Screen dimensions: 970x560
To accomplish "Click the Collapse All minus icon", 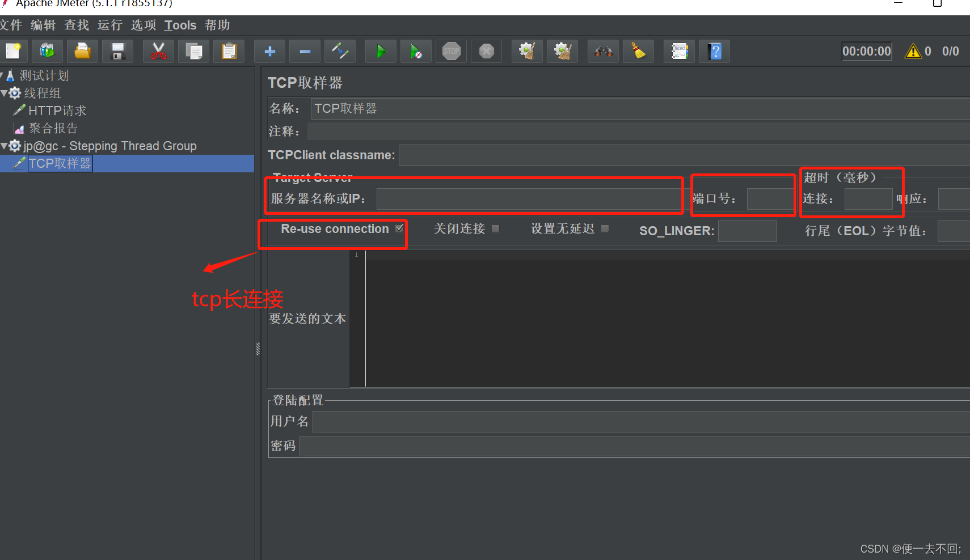I will [x=305, y=52].
